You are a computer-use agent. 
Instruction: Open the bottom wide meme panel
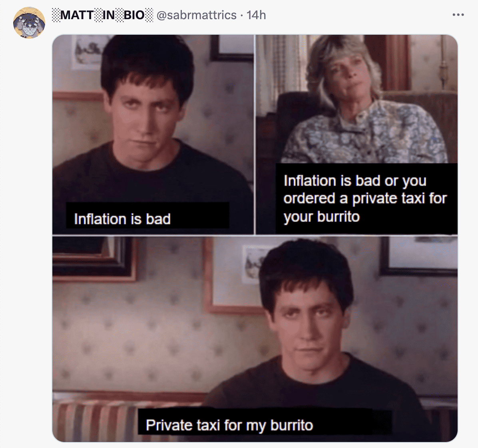point(255,339)
